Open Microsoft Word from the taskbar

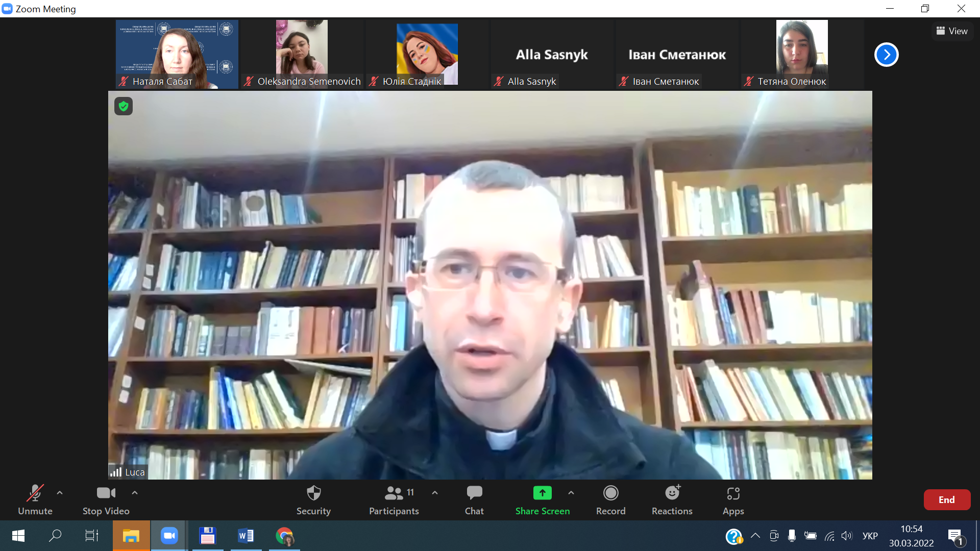tap(246, 536)
